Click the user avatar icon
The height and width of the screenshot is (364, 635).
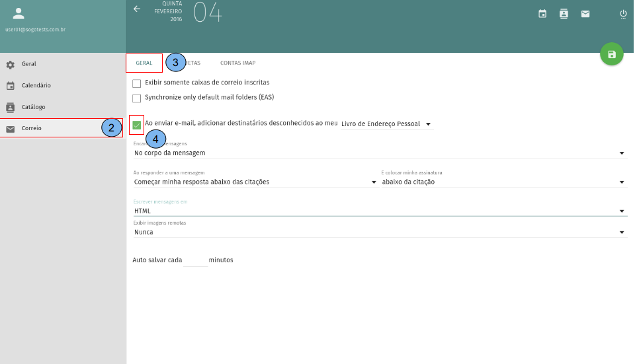tap(19, 14)
